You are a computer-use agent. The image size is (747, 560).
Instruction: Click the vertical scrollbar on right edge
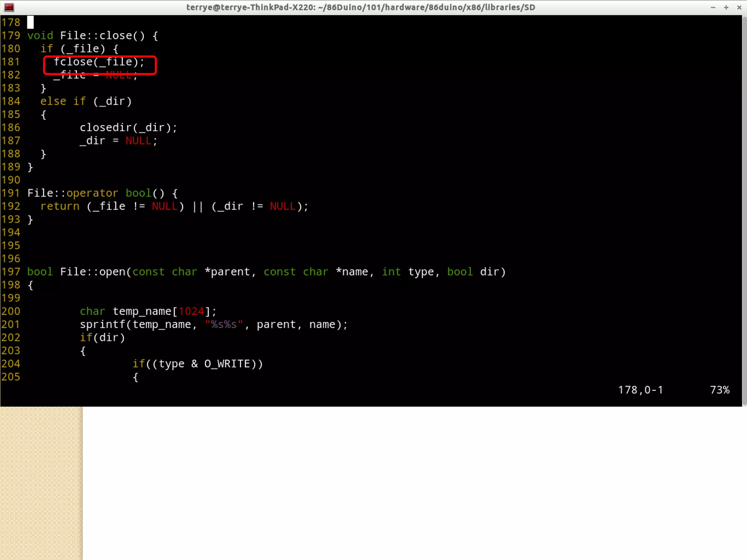(x=744, y=210)
